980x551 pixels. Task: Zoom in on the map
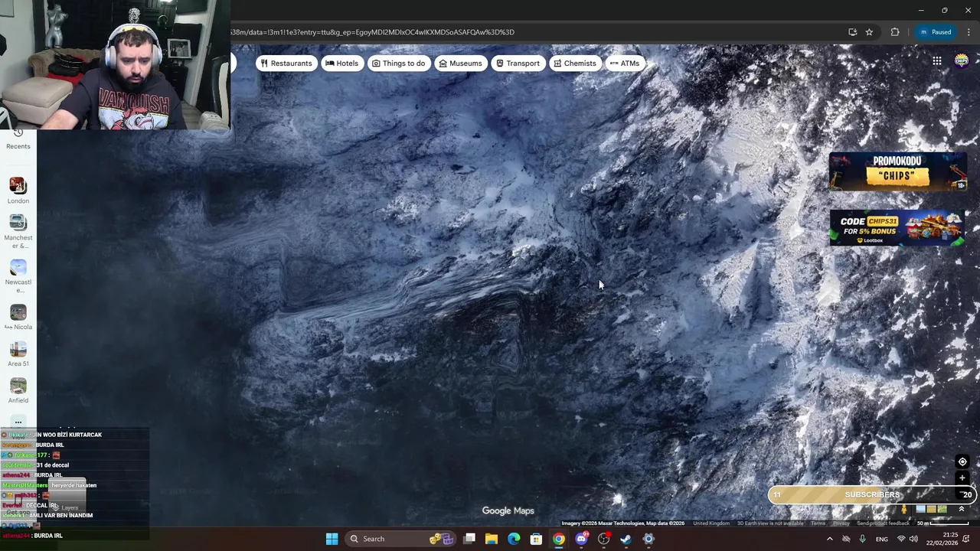(962, 478)
